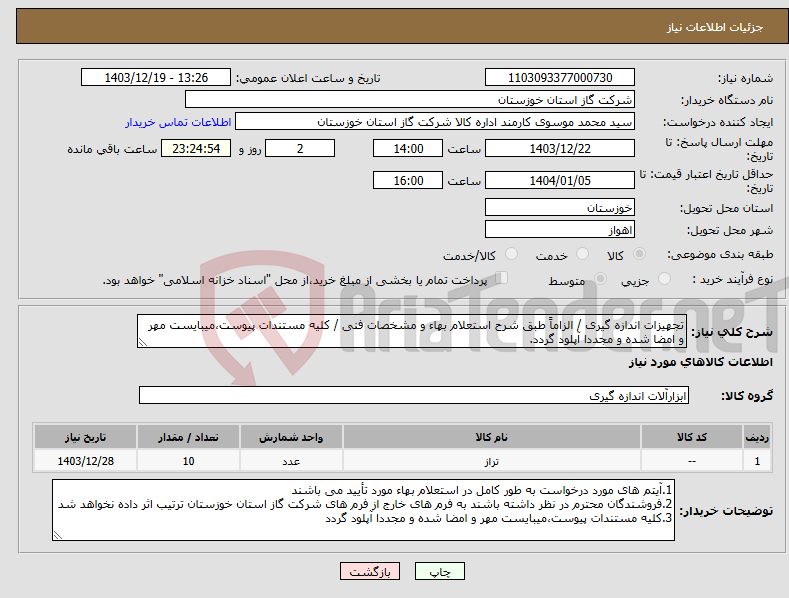Click the ردیف column header
The width and height of the screenshot is (789, 598).
point(757,437)
